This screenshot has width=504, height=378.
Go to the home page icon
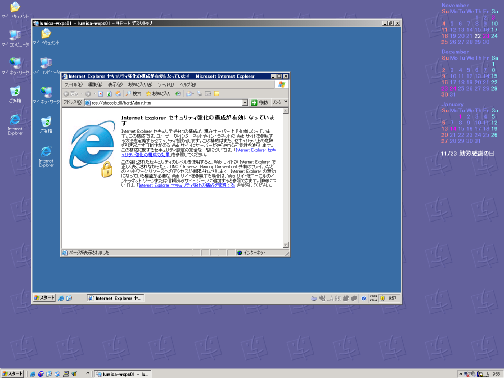tap(118, 94)
